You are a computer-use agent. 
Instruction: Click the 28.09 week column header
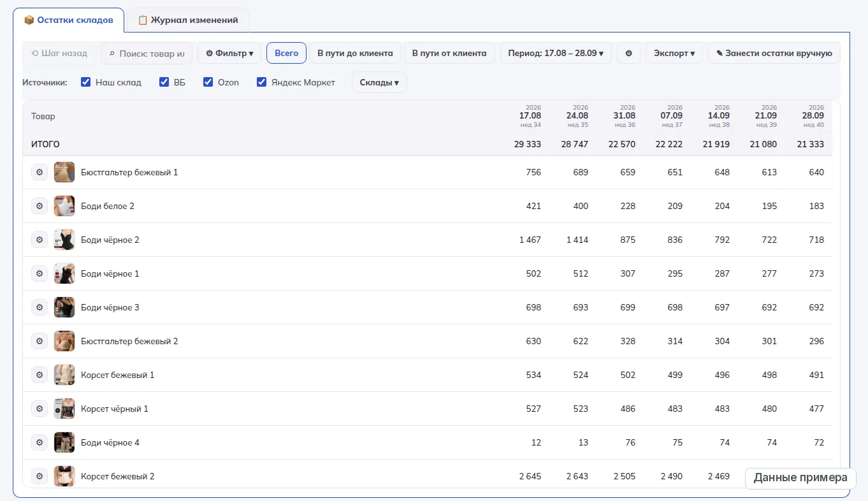(x=813, y=116)
